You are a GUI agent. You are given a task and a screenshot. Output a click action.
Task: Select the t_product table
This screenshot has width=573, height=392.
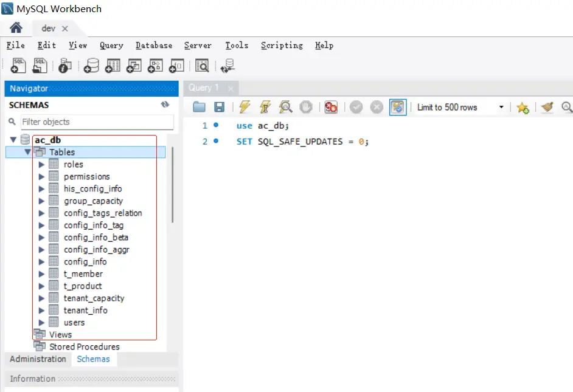click(x=83, y=286)
